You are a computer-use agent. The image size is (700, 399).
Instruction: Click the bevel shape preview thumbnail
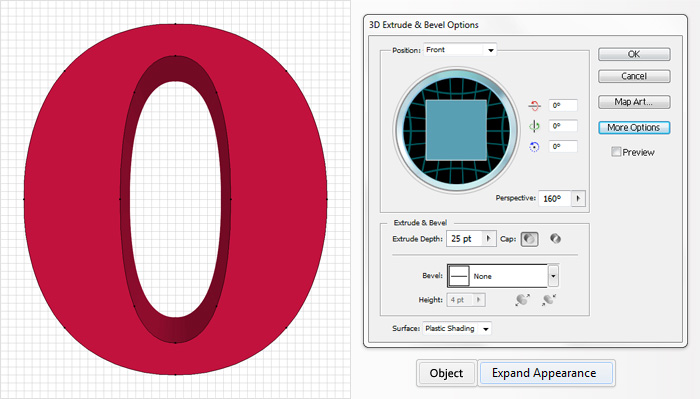click(458, 276)
